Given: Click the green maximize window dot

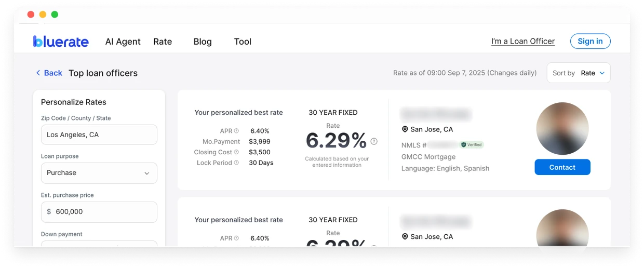Looking at the screenshot, I should (55, 15).
